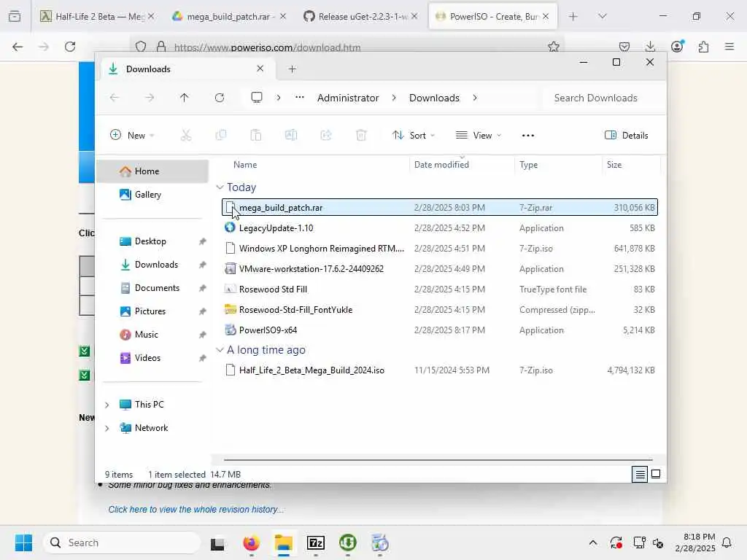Click Administrator in the address breadcrumb
747x560 pixels.
pos(348,98)
